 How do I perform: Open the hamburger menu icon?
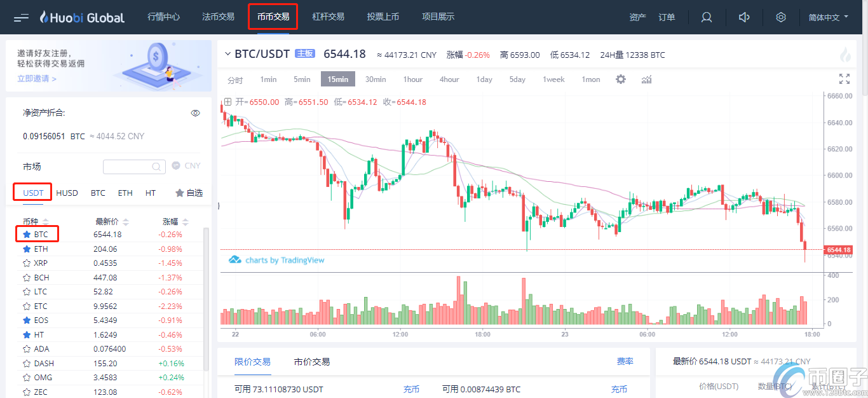pyautogui.click(x=21, y=17)
